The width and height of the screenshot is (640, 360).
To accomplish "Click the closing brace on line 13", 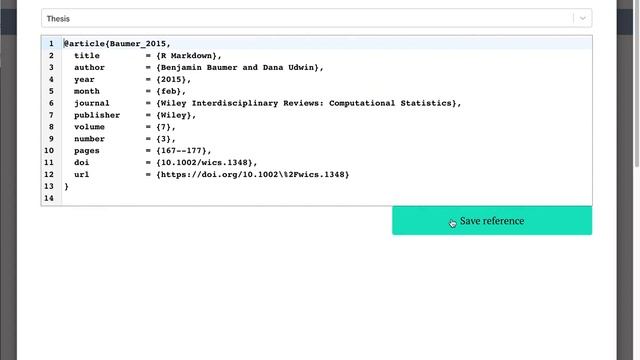I will click(66, 186).
